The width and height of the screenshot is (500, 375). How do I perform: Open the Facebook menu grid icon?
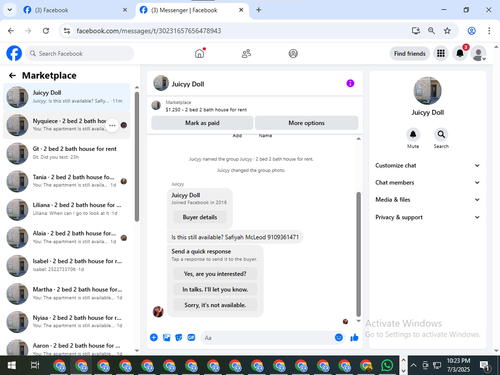coord(441,53)
